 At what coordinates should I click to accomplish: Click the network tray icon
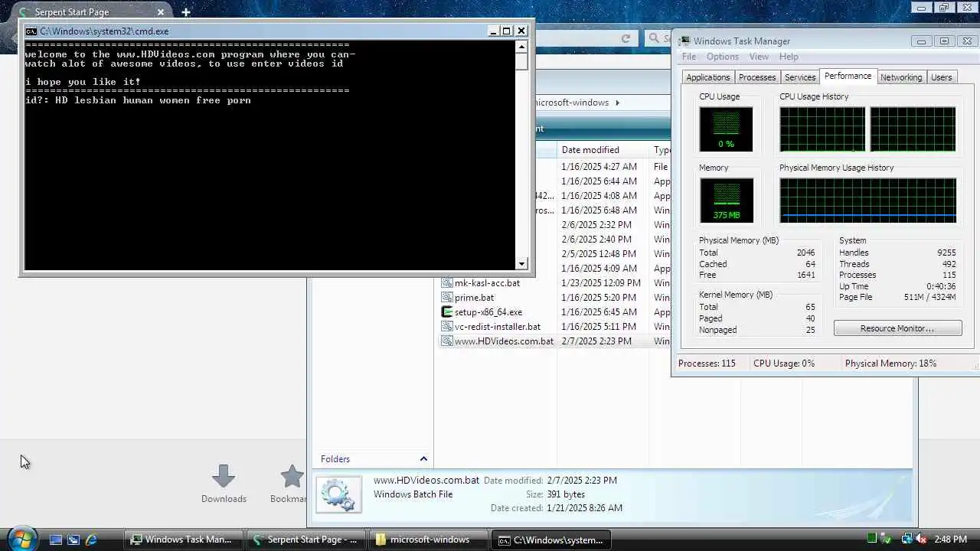906,540
